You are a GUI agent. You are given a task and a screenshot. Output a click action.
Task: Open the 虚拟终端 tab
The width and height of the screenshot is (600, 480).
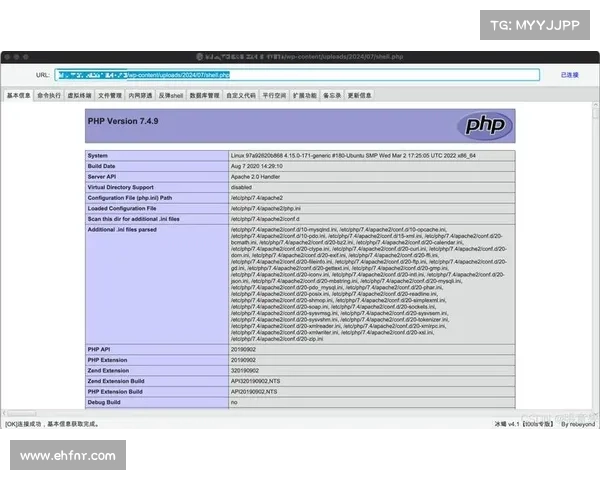(x=78, y=95)
